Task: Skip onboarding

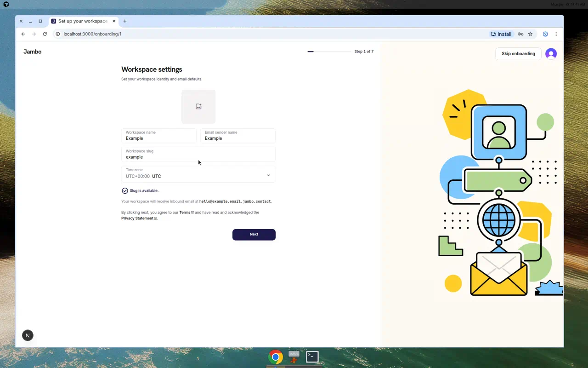Action: [x=518, y=54]
